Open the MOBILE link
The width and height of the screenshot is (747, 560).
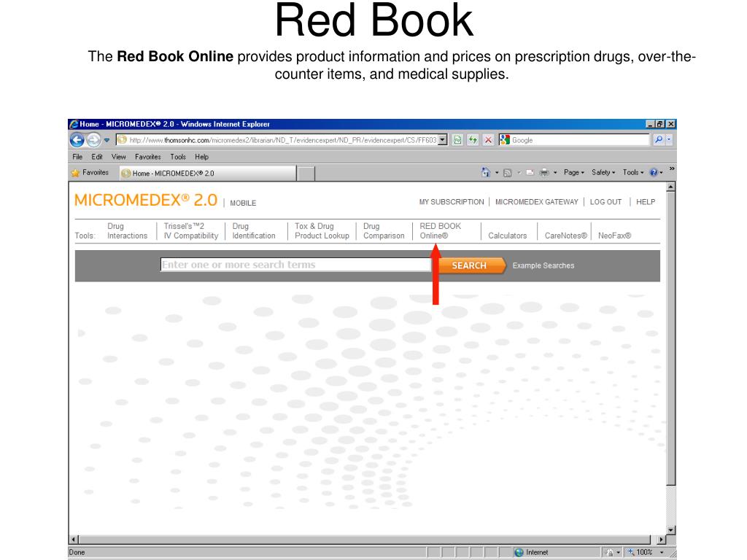[243, 203]
